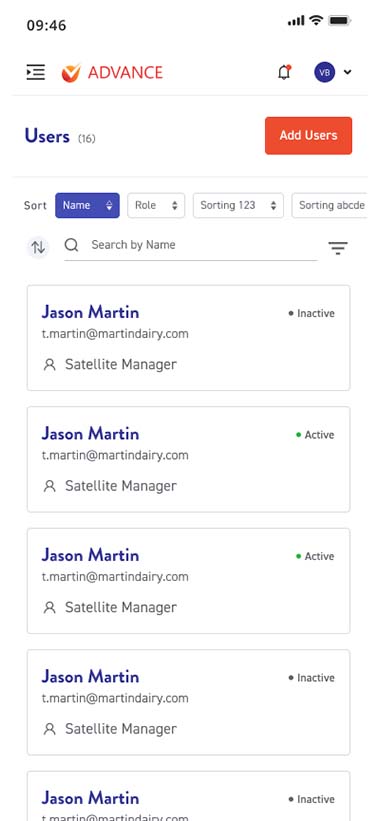
Task: Open the Role sort dropdown
Action: (x=156, y=205)
